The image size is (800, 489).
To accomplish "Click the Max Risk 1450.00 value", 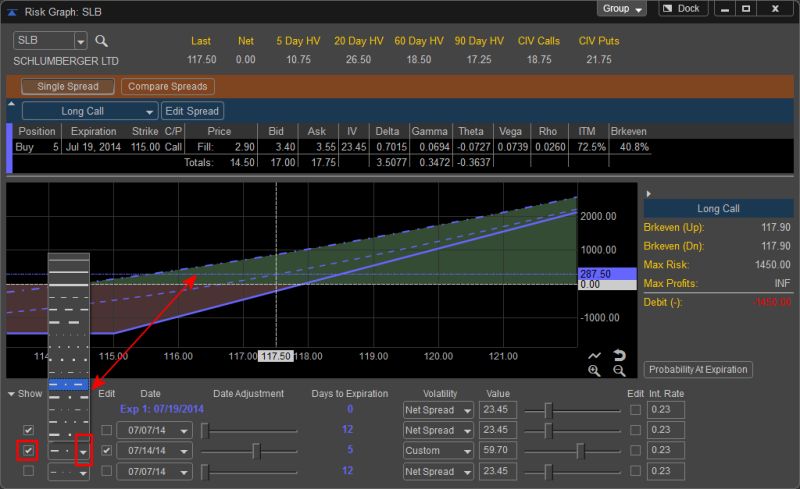I will click(772, 264).
